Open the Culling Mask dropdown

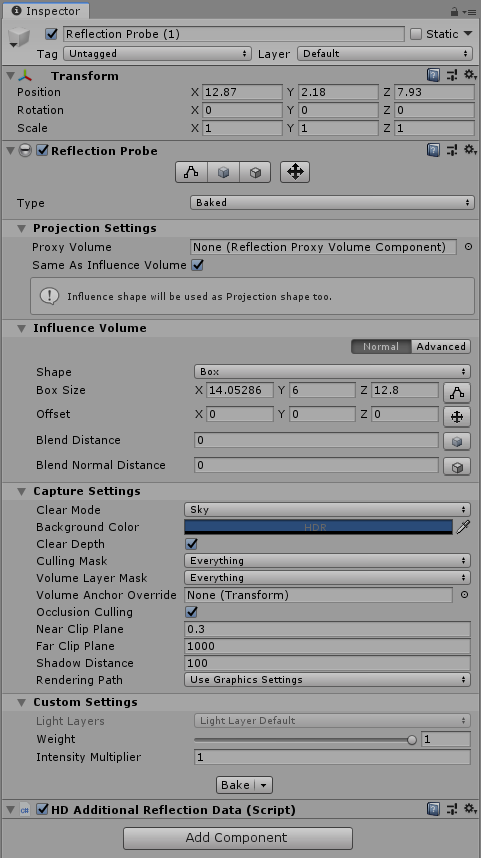tap(327, 560)
